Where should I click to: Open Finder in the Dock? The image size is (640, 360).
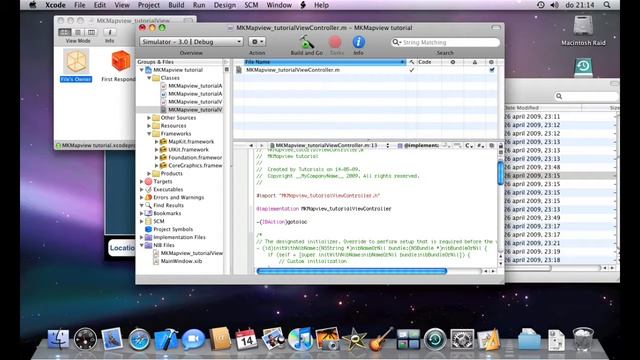[58, 339]
